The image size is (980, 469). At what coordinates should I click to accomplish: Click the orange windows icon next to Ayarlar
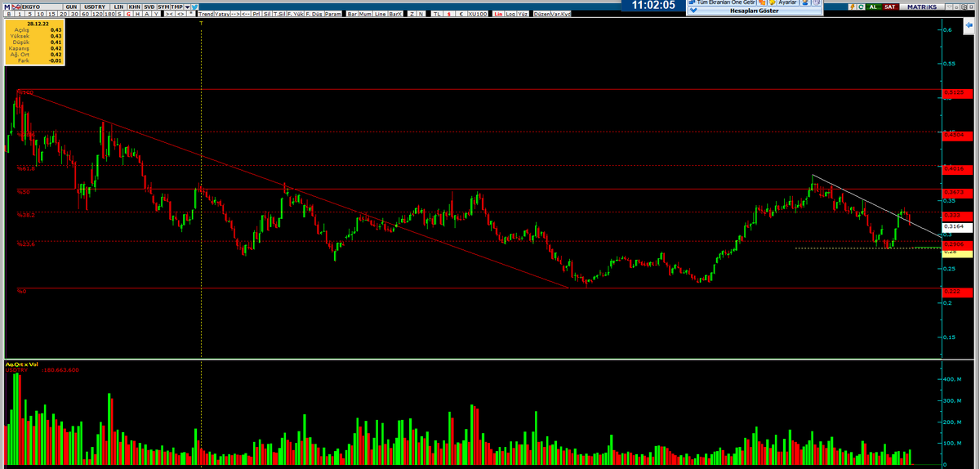tap(761, 2)
